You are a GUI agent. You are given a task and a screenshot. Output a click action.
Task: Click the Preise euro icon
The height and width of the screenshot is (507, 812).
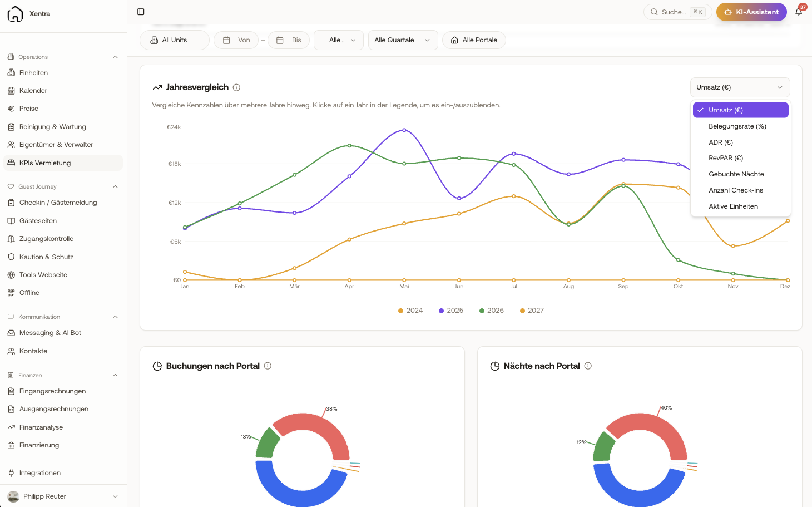click(11, 109)
